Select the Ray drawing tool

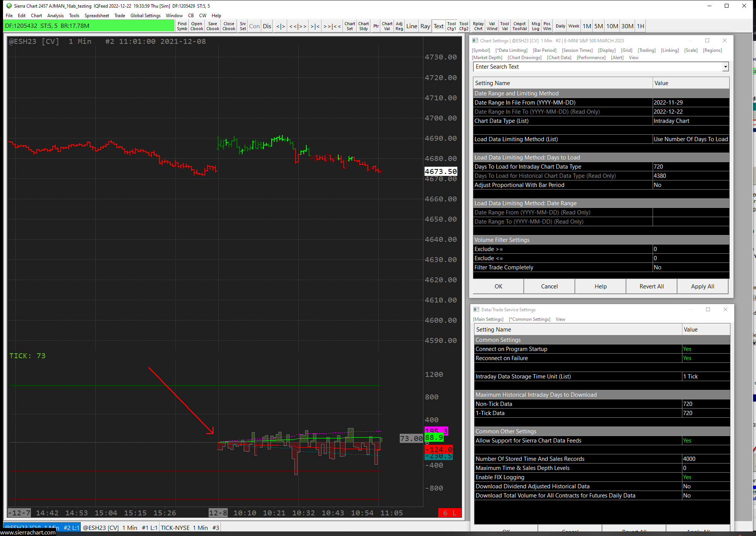425,26
